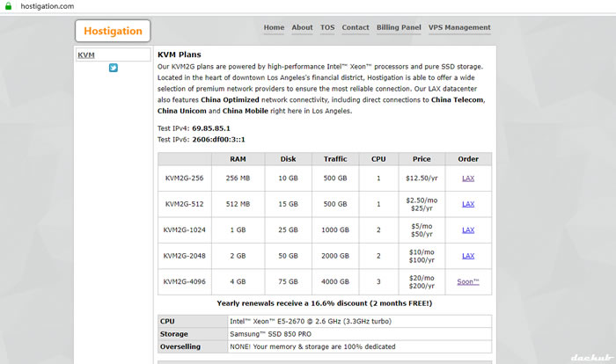Go to the About page
616x364 pixels.
pos(302,27)
